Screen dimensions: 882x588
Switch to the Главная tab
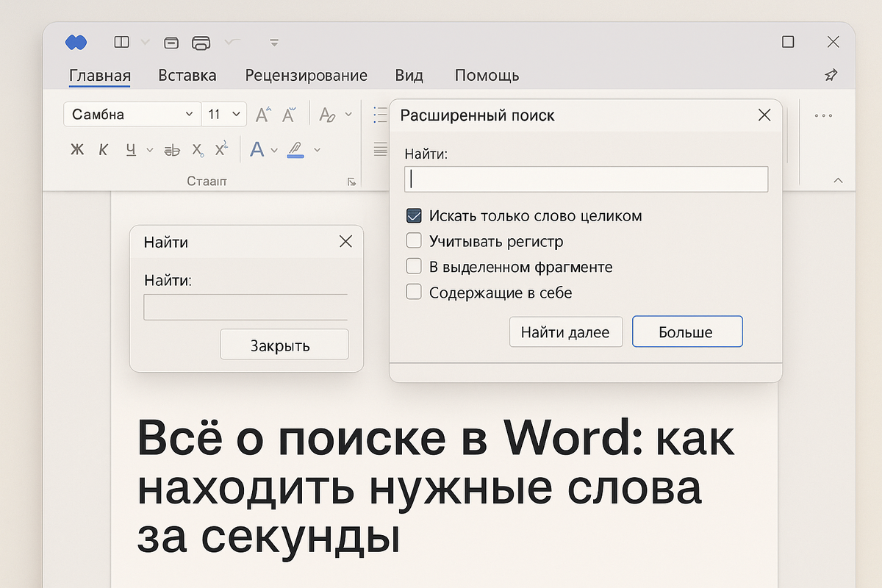click(x=100, y=75)
